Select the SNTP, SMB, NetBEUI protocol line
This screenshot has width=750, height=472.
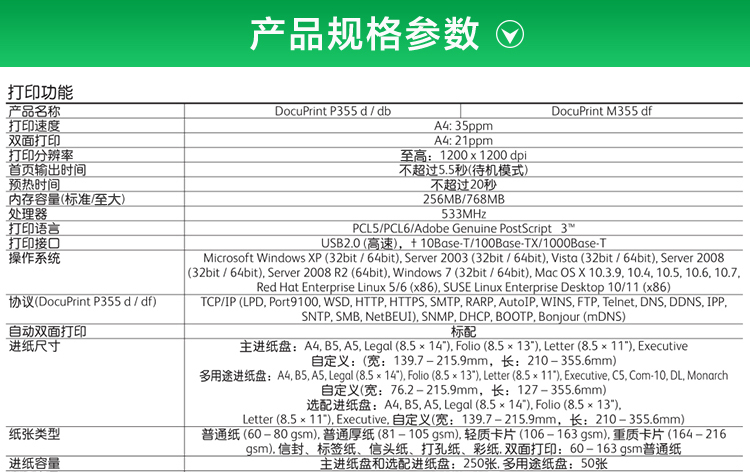(463, 317)
